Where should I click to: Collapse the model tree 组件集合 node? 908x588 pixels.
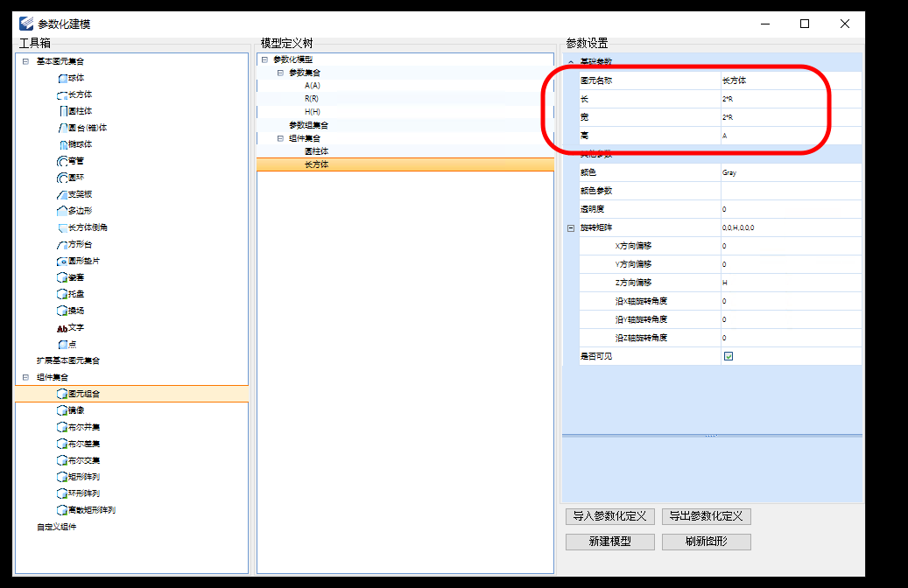coord(280,138)
